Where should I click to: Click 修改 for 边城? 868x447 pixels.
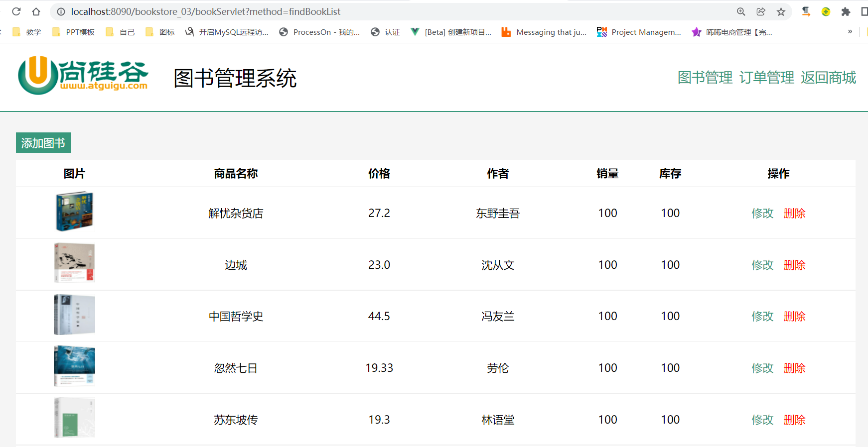762,265
